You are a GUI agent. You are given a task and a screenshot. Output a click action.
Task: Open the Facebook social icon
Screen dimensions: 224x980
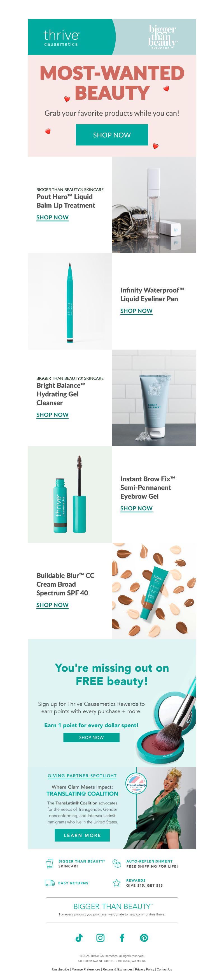pos(122,937)
